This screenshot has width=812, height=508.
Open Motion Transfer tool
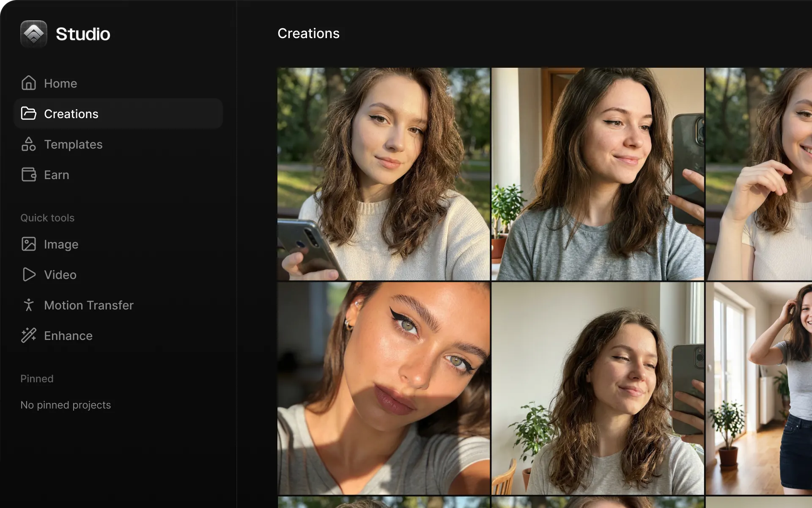click(118, 305)
